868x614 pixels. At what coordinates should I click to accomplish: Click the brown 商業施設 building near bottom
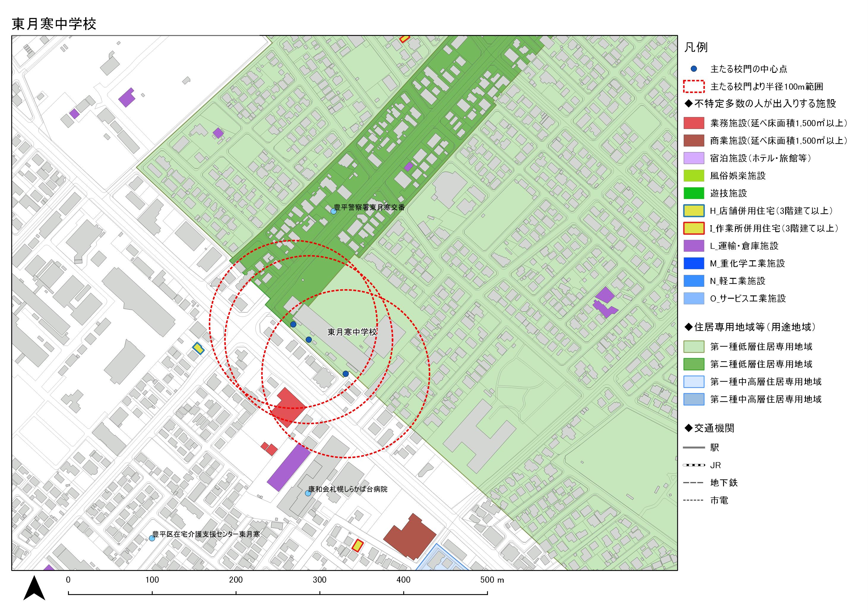(x=410, y=536)
